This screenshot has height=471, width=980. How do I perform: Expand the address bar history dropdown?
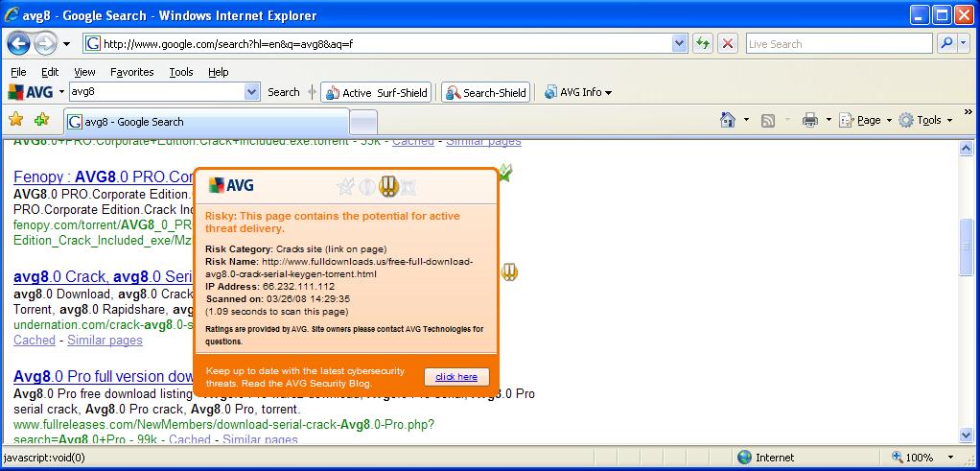(679, 44)
